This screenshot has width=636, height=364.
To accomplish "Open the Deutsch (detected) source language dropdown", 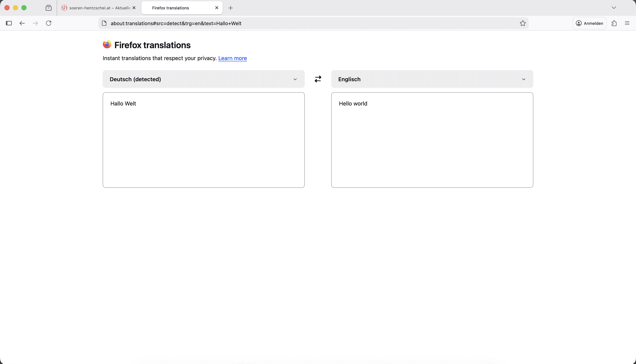I will coord(203,79).
